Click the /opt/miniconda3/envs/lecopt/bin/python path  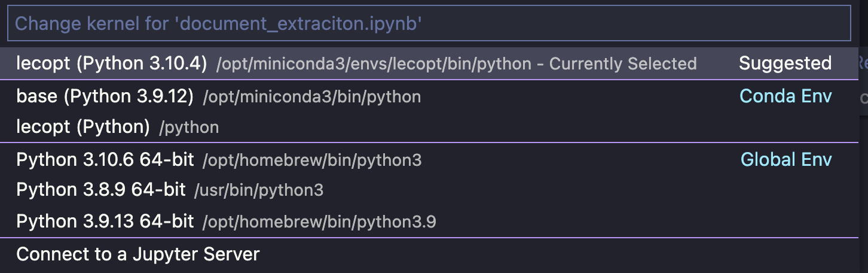pos(374,64)
